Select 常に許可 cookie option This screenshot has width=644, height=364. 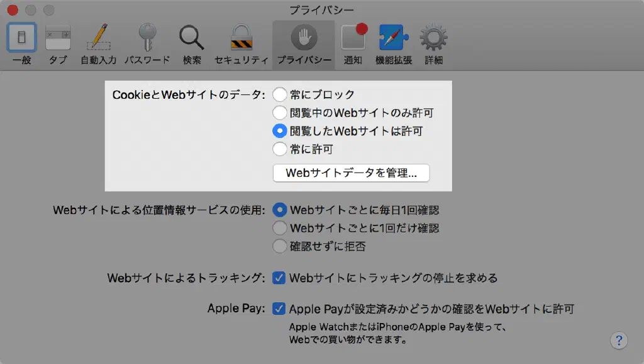point(280,150)
